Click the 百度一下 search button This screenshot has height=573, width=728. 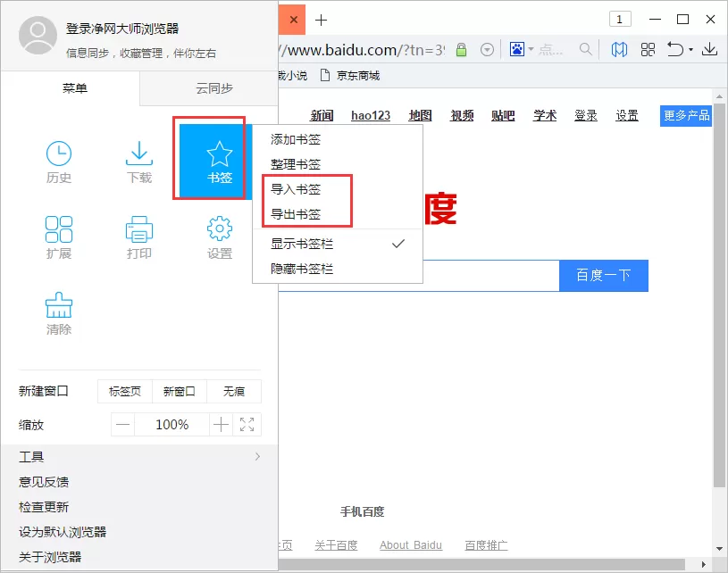(604, 276)
